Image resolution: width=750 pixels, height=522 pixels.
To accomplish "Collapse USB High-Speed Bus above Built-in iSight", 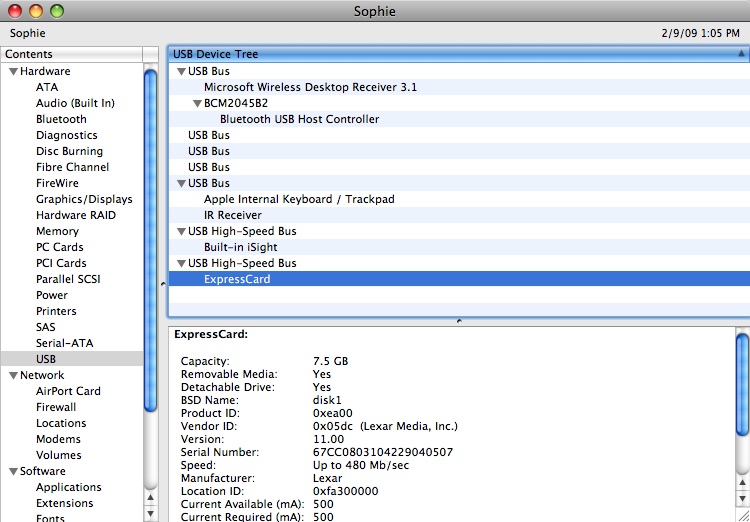I will pos(181,232).
